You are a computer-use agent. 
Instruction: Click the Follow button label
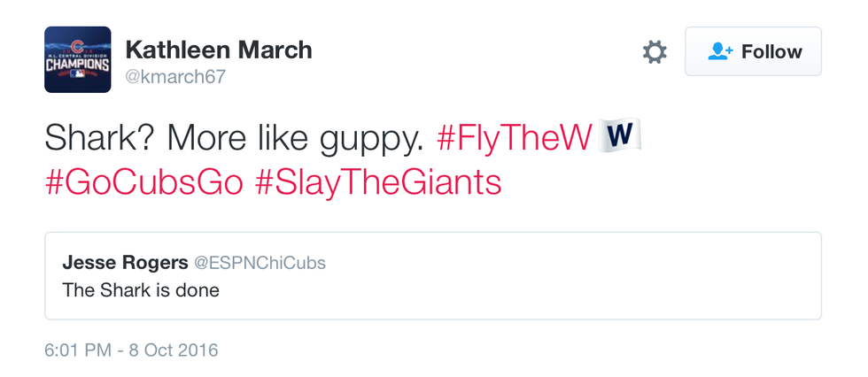pyautogui.click(x=771, y=52)
